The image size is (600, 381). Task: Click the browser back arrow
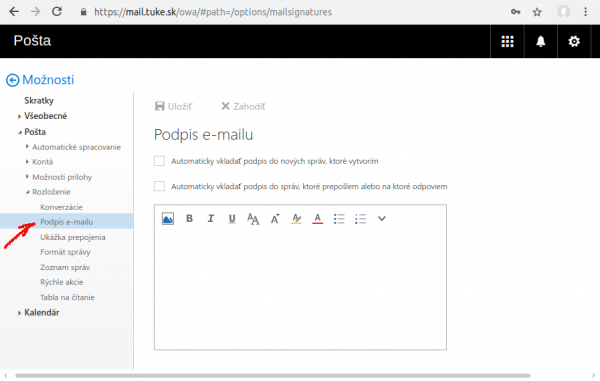[14, 12]
